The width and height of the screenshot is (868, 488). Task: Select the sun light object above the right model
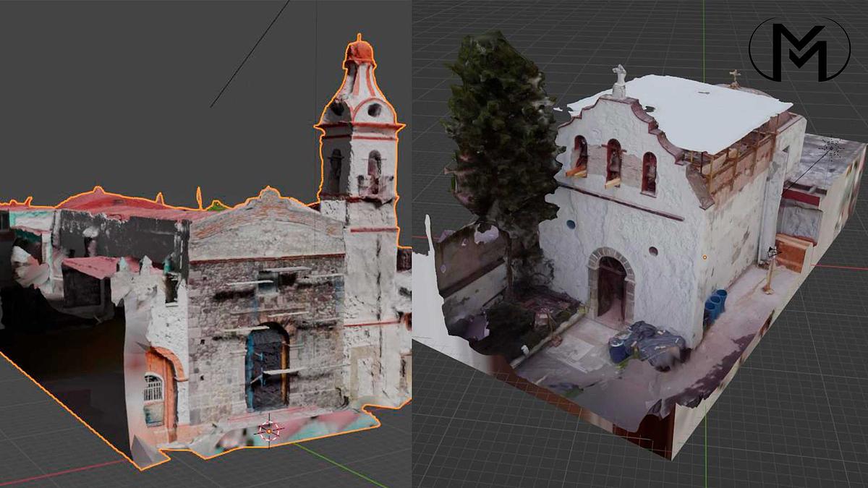coord(833,148)
